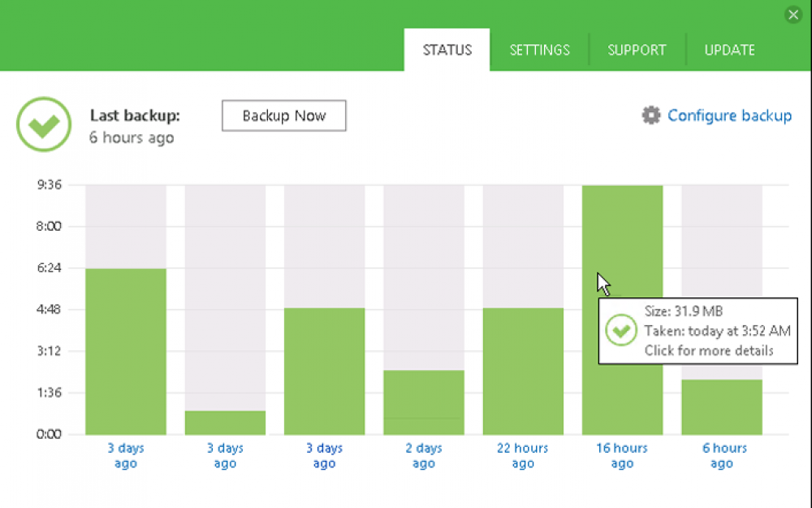Click the gear icon beside Configure backup
The height and width of the screenshot is (508, 812).
pyautogui.click(x=651, y=115)
